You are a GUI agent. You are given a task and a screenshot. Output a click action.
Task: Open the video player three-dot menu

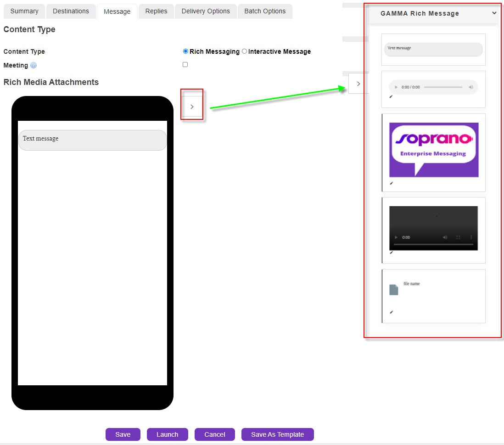pos(471,237)
